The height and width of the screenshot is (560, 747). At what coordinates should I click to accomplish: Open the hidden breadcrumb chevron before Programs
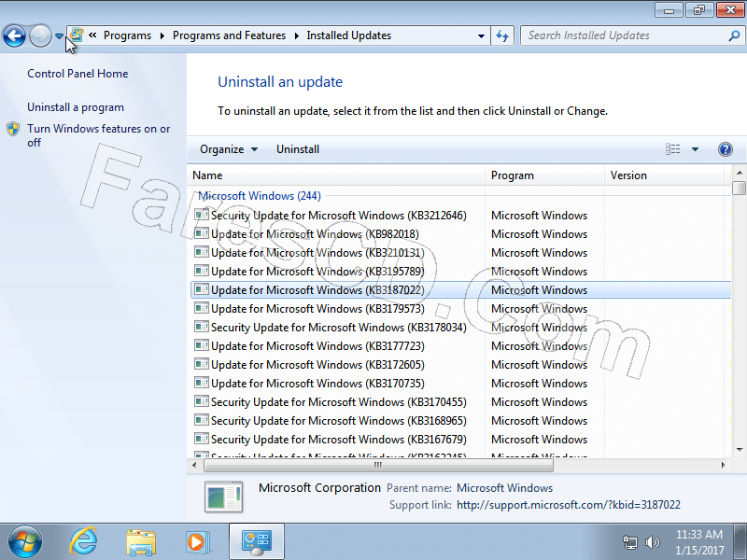click(92, 35)
